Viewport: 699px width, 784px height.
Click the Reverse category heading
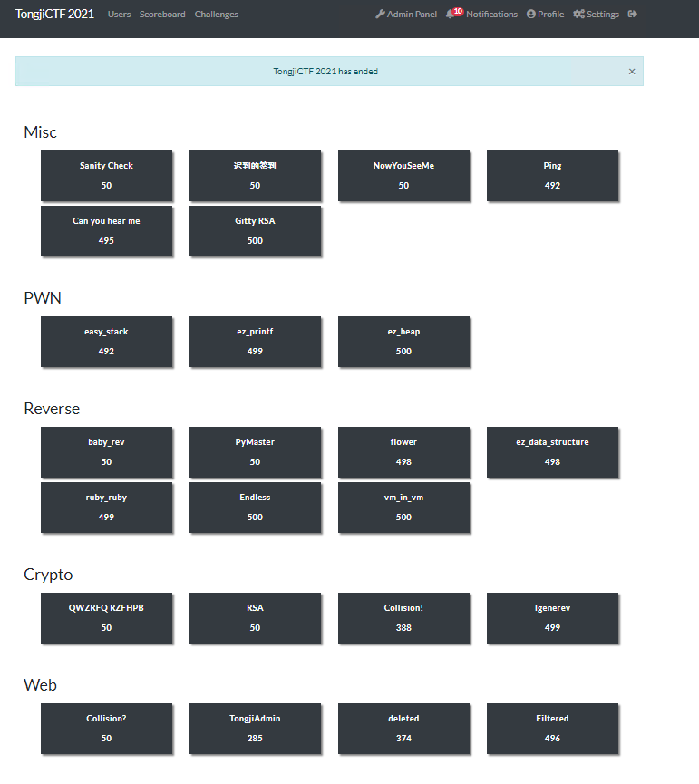click(x=52, y=409)
